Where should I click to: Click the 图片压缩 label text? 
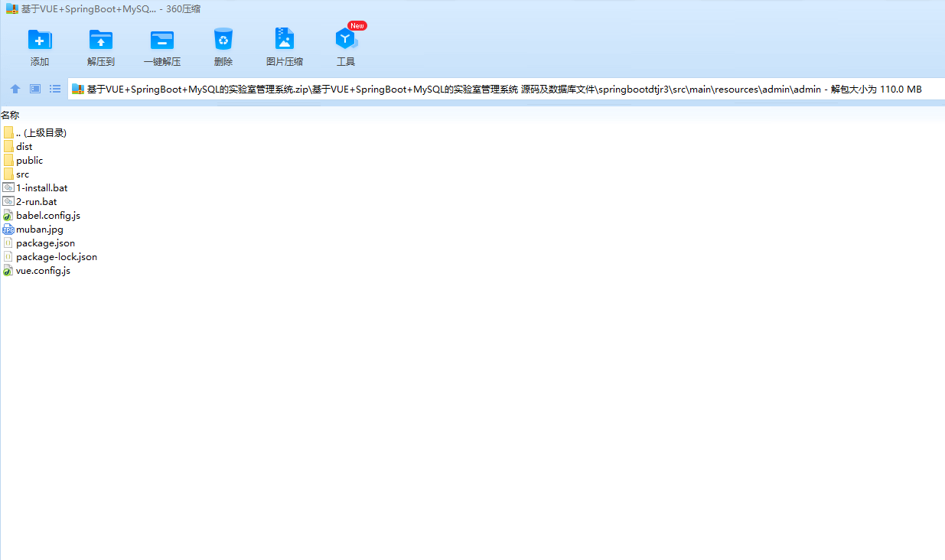click(x=285, y=62)
